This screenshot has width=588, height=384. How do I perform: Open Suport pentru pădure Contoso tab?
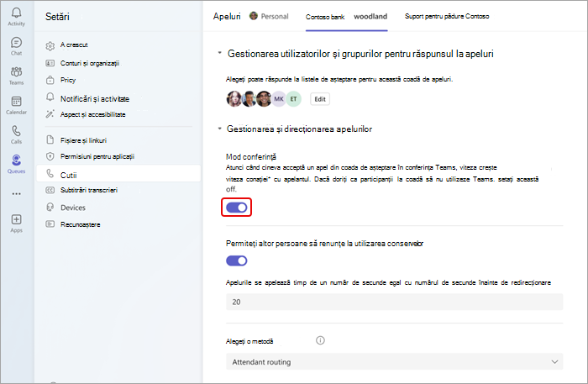click(447, 16)
